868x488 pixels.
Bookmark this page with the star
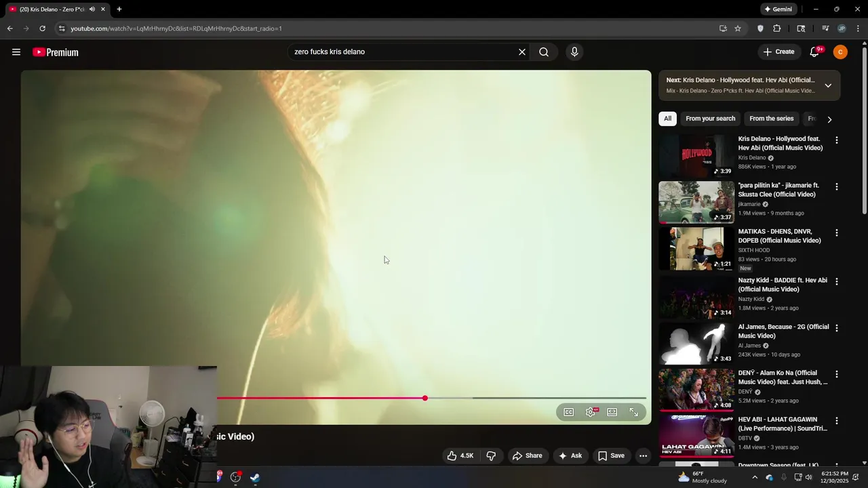coord(738,28)
